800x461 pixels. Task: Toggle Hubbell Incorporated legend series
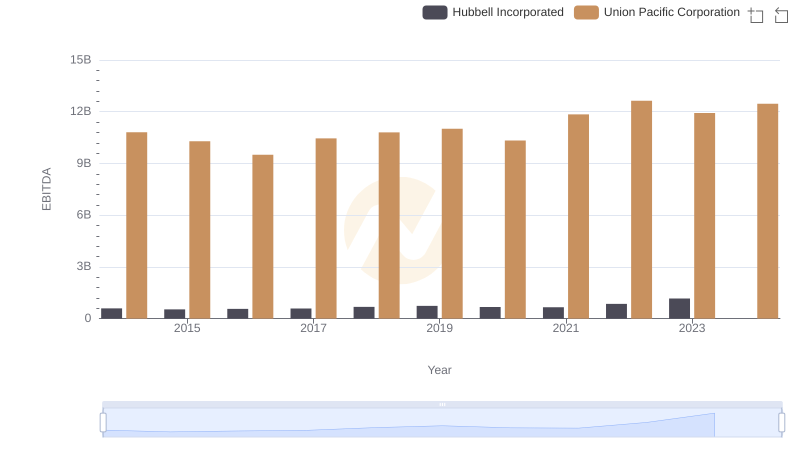coord(493,12)
